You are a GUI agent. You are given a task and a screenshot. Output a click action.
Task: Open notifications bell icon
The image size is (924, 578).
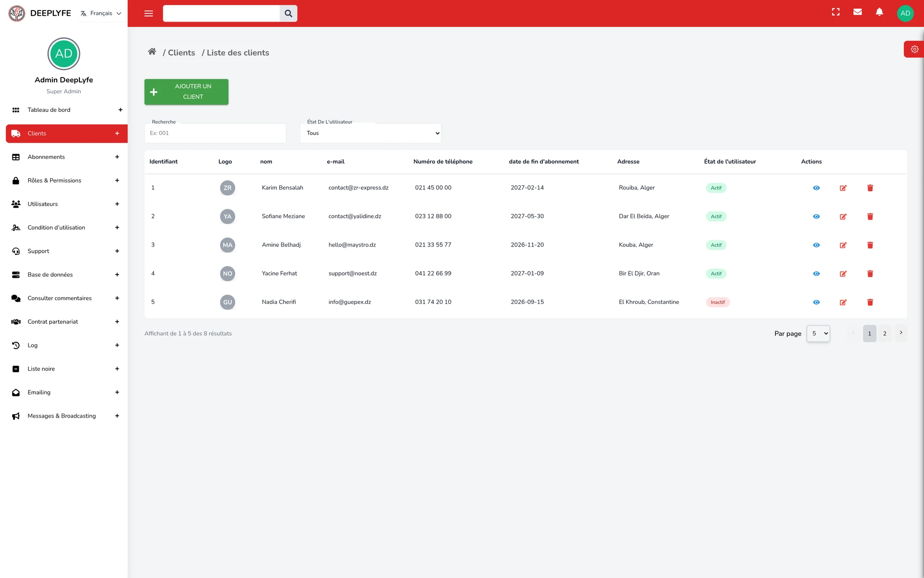[x=879, y=12]
